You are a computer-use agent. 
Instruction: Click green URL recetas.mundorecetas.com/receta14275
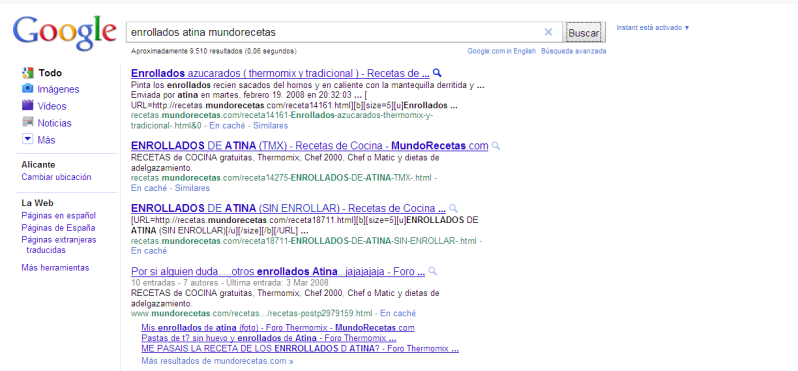(281, 178)
